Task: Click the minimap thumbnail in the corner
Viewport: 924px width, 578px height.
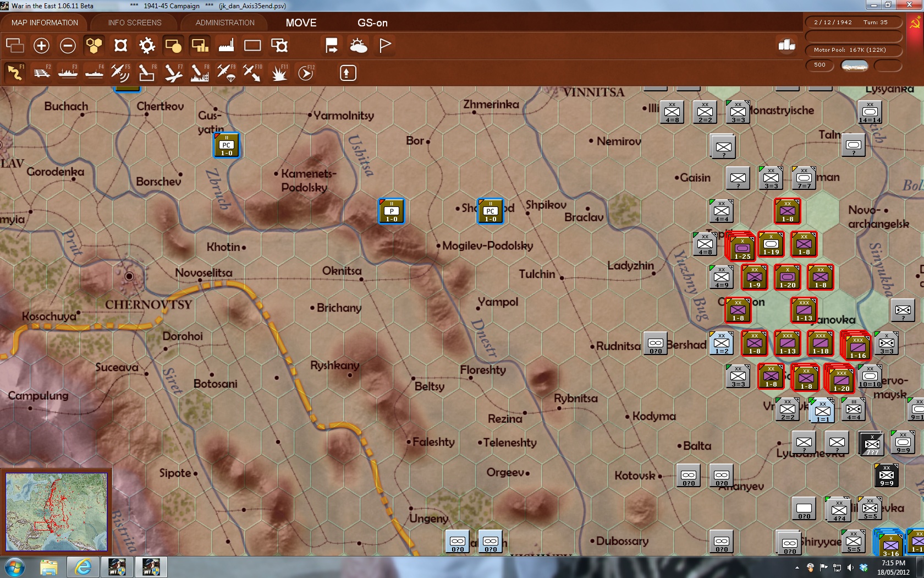Action: [56, 512]
